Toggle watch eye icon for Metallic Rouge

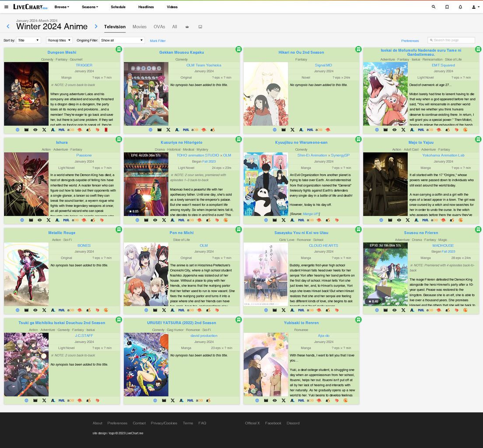tap(35, 310)
